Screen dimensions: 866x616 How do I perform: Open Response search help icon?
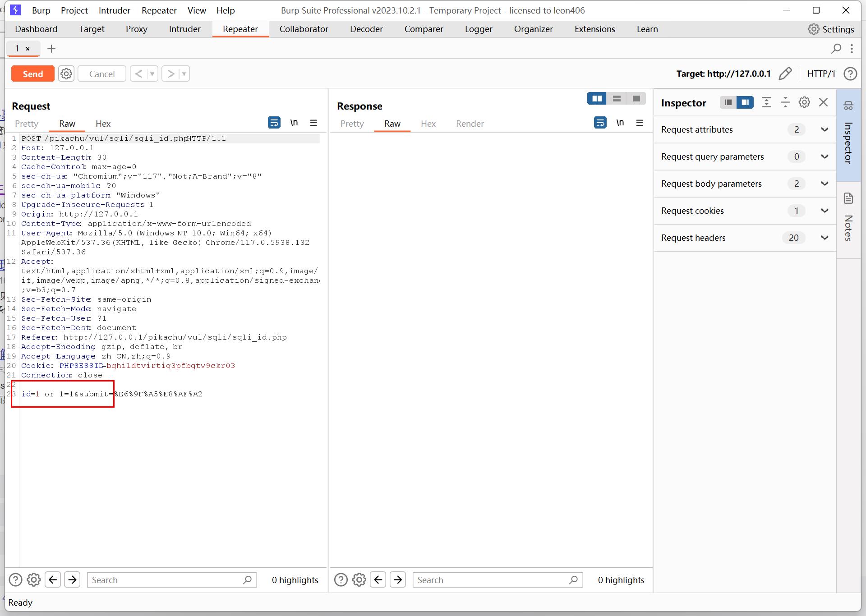coord(341,580)
